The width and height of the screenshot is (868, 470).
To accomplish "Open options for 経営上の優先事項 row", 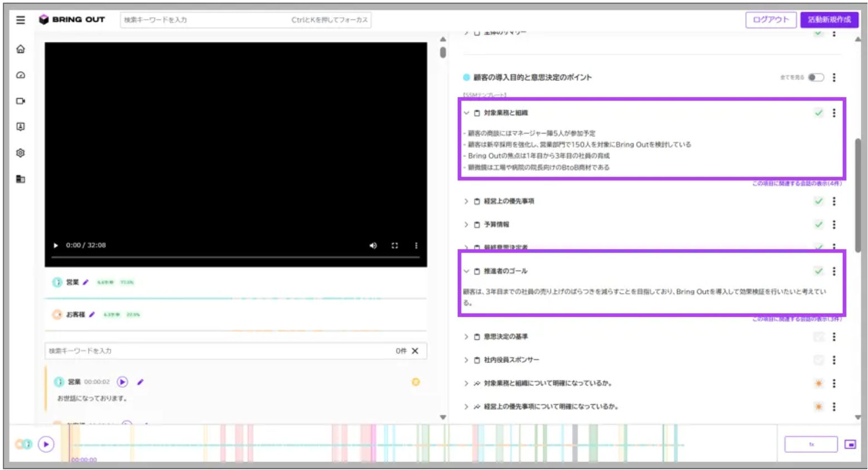I will pos(834,201).
